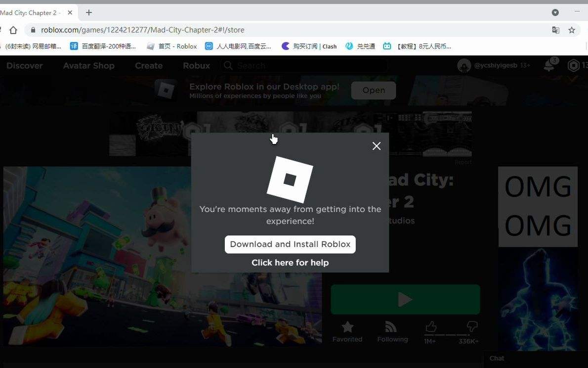Click Download and Install Roblox button
The image size is (588, 368).
[290, 244]
